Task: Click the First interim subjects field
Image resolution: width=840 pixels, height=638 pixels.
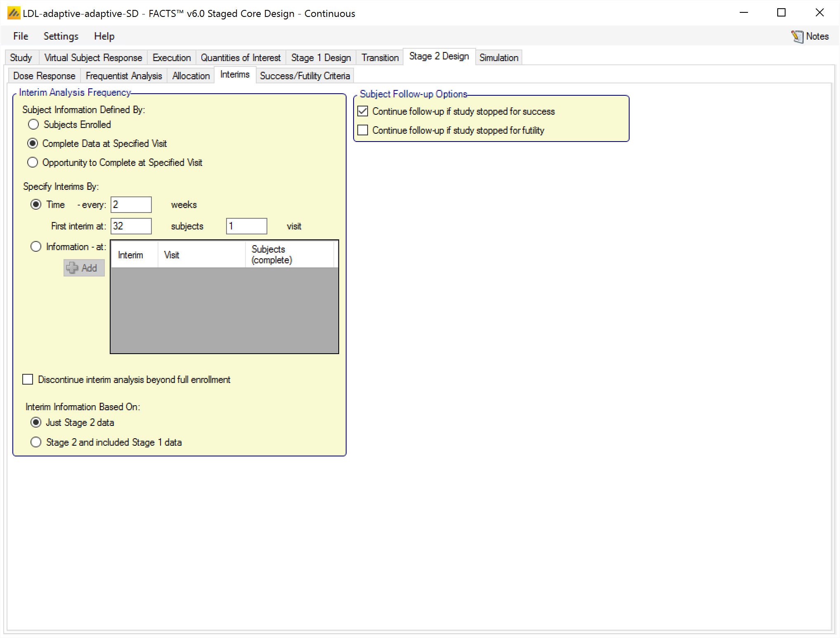Action: (x=131, y=226)
